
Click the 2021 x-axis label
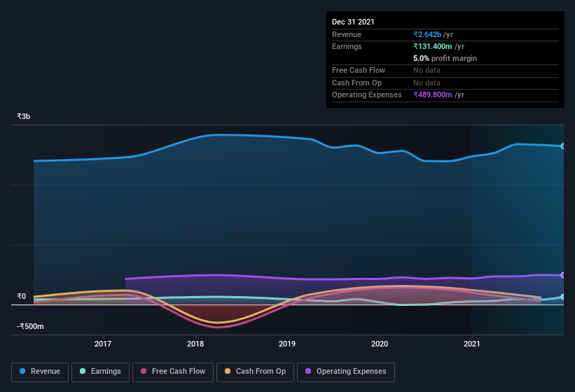pyautogui.click(x=472, y=344)
